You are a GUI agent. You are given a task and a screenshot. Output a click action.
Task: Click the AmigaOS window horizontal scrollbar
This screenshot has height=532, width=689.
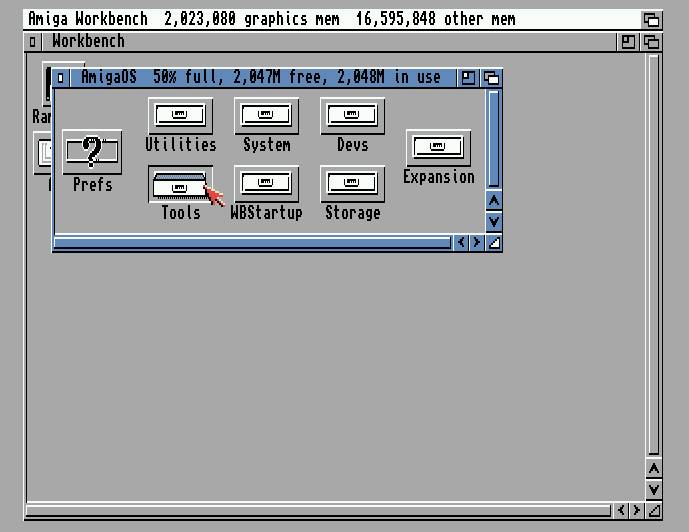250,242
